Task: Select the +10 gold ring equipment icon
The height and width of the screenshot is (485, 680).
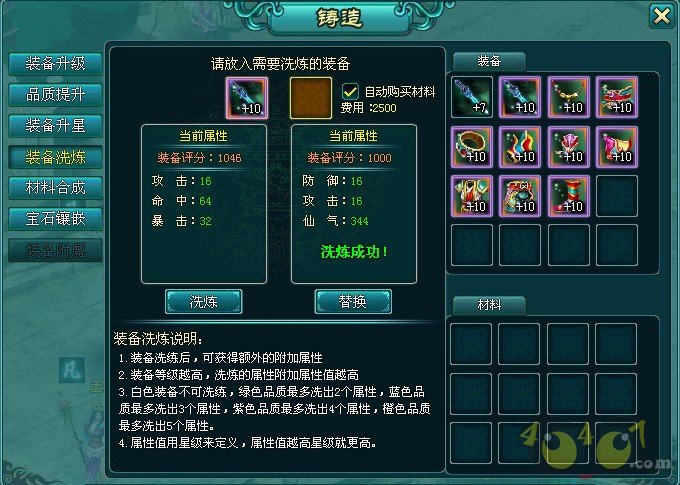Action: click(472, 147)
